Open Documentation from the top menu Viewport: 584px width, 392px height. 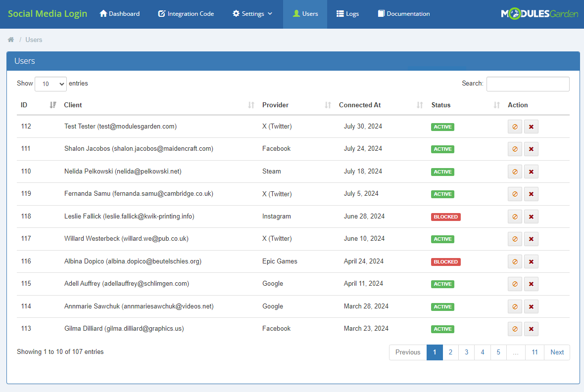pos(404,14)
